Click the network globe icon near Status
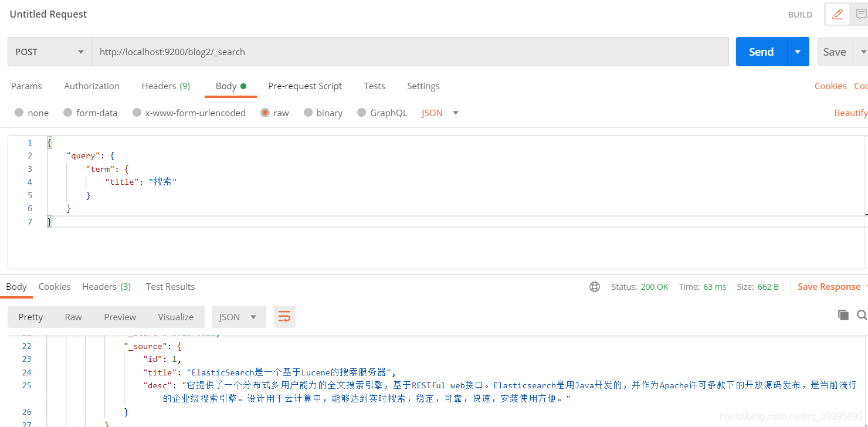This screenshot has height=427, width=868. (595, 287)
